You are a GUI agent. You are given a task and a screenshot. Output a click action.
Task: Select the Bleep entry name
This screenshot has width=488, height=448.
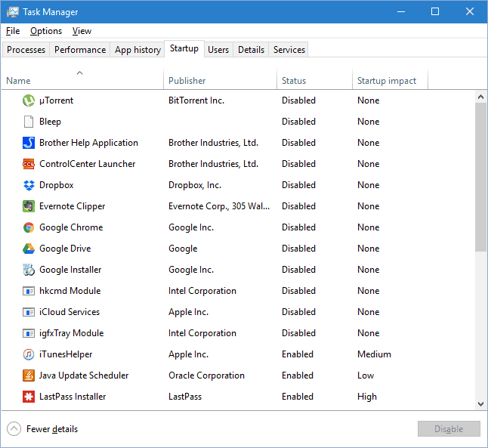pos(50,122)
